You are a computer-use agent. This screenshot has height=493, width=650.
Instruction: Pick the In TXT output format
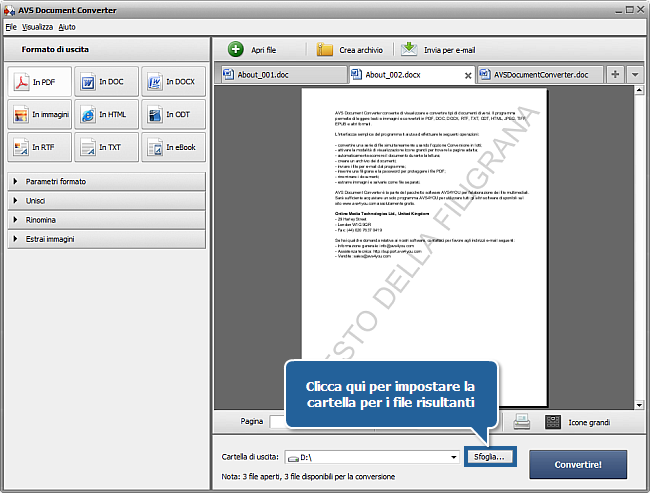pos(107,147)
